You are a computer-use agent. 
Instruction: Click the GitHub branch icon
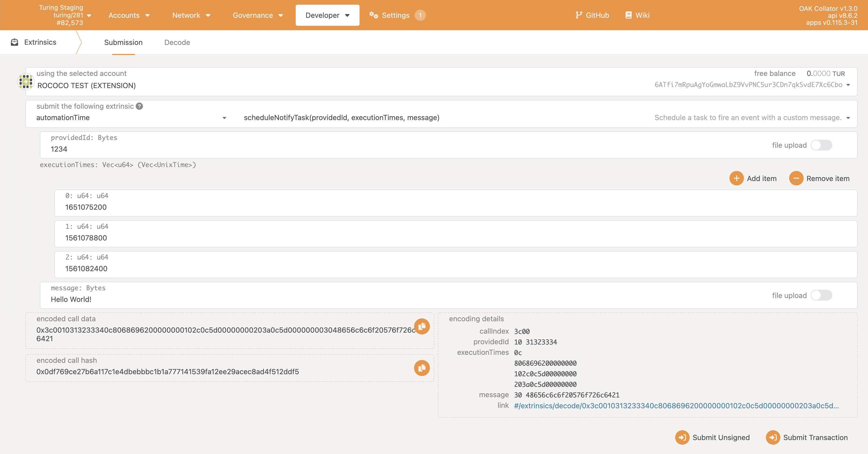pos(579,15)
